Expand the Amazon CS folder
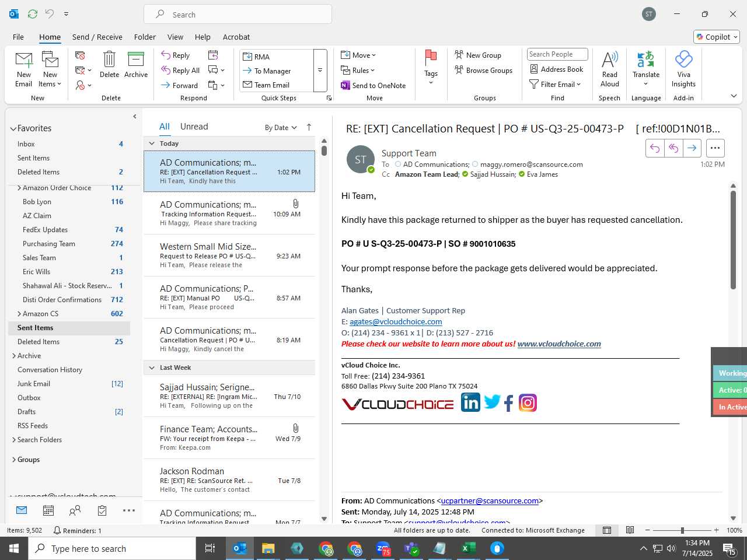The width and height of the screenshot is (747, 560). pos(19,314)
